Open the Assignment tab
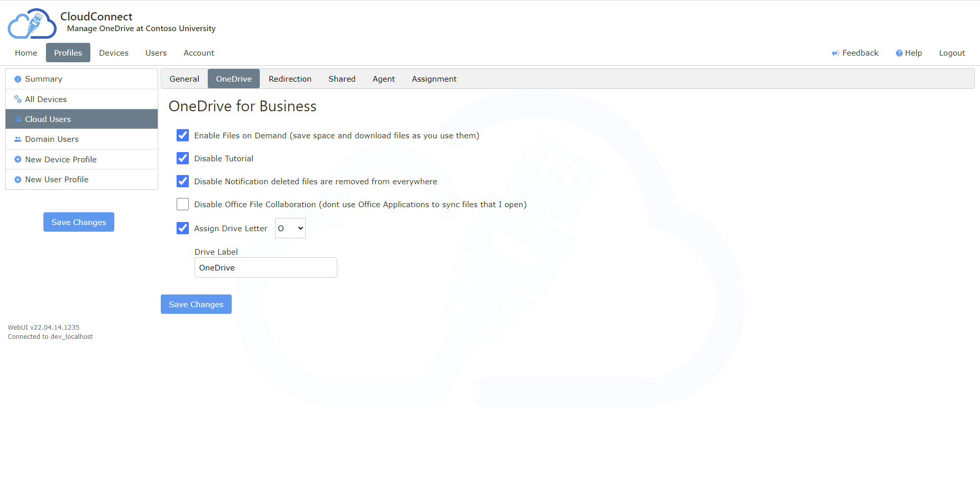The image size is (980, 495). pyautogui.click(x=434, y=79)
